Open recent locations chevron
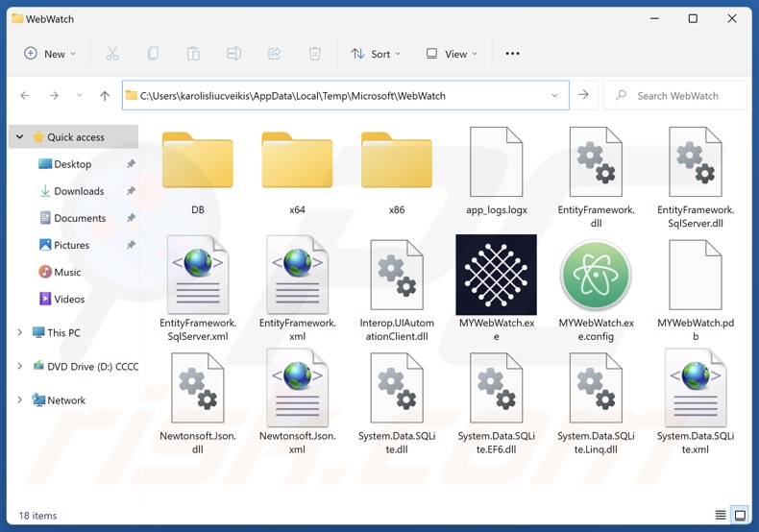The width and height of the screenshot is (759, 532). [x=80, y=95]
